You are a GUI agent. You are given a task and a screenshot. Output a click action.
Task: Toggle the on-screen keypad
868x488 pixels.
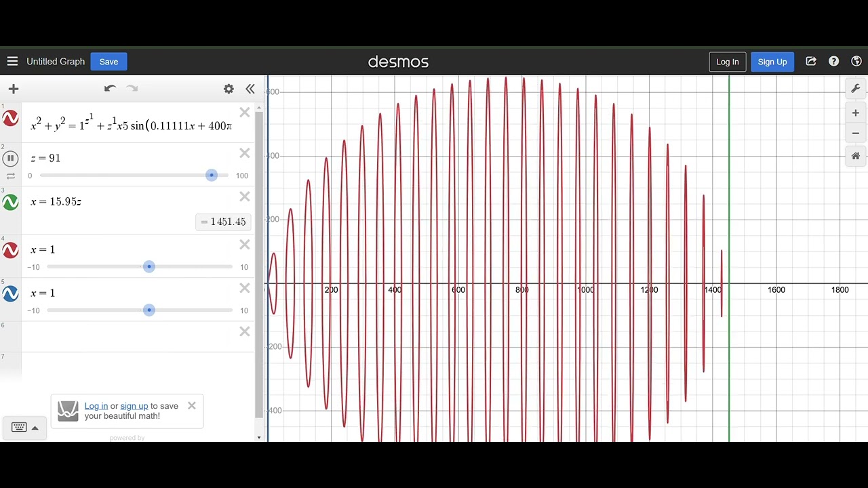[24, 428]
